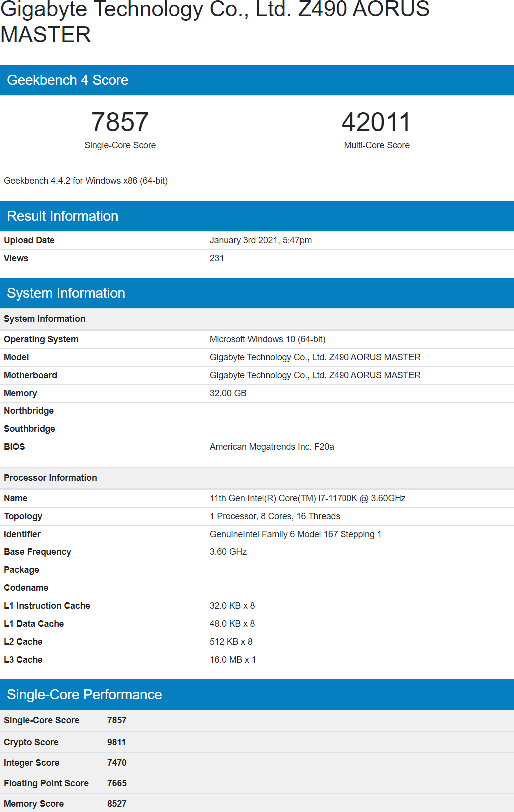Click the Operating System label
The height and width of the screenshot is (812, 514).
click(x=41, y=339)
